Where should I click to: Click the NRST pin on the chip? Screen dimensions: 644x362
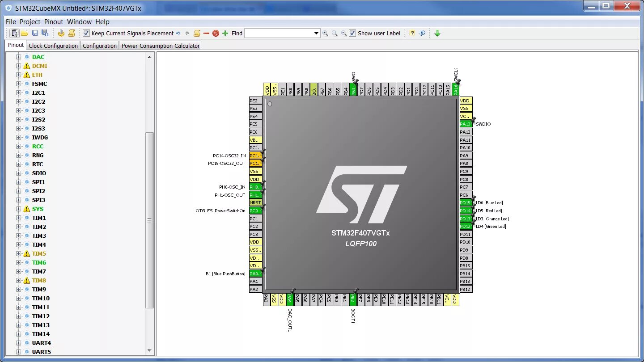click(x=255, y=202)
